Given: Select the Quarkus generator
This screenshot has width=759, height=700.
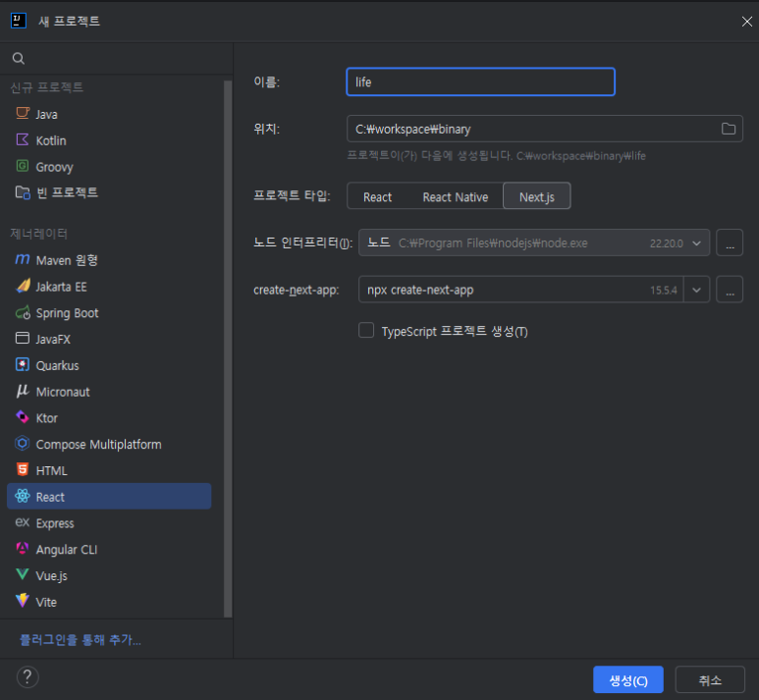Looking at the screenshot, I should pos(109,365).
